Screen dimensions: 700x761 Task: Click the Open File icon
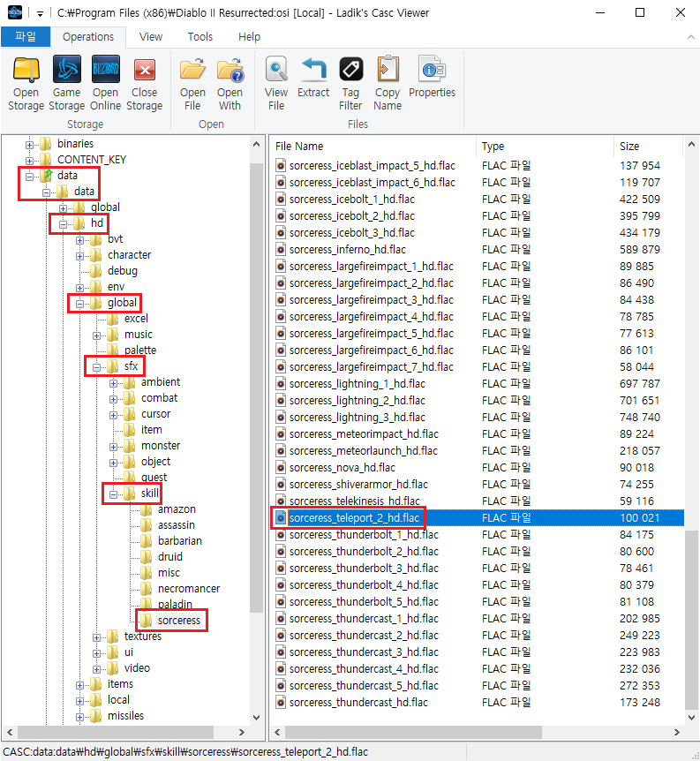pos(192,69)
